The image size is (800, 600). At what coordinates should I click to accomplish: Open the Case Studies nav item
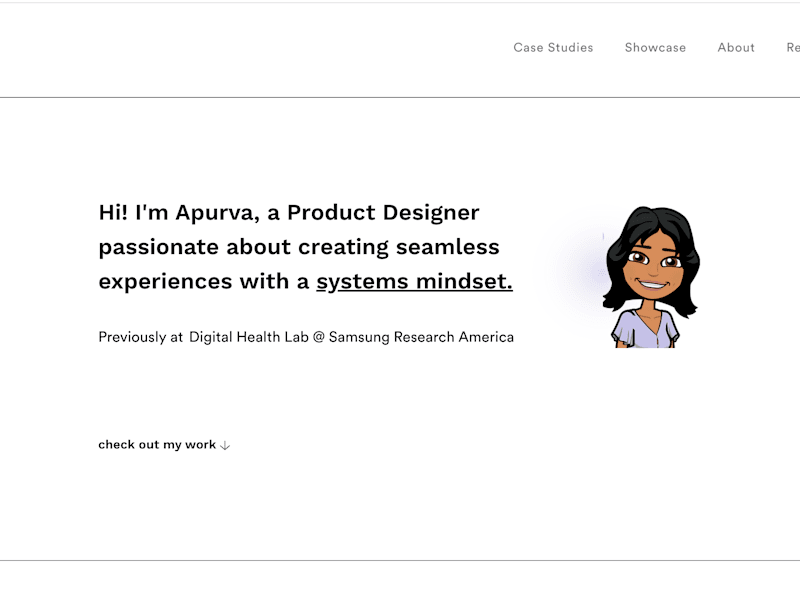(553, 47)
